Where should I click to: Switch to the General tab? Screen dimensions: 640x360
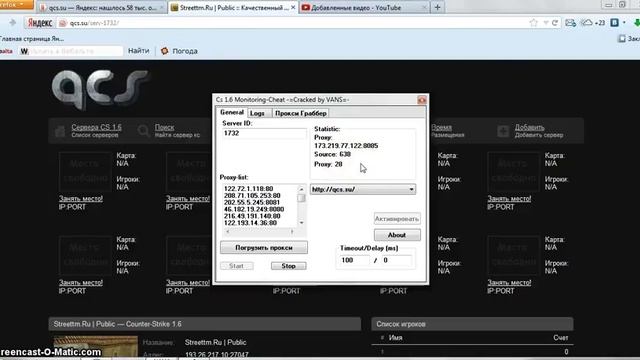tap(232, 112)
